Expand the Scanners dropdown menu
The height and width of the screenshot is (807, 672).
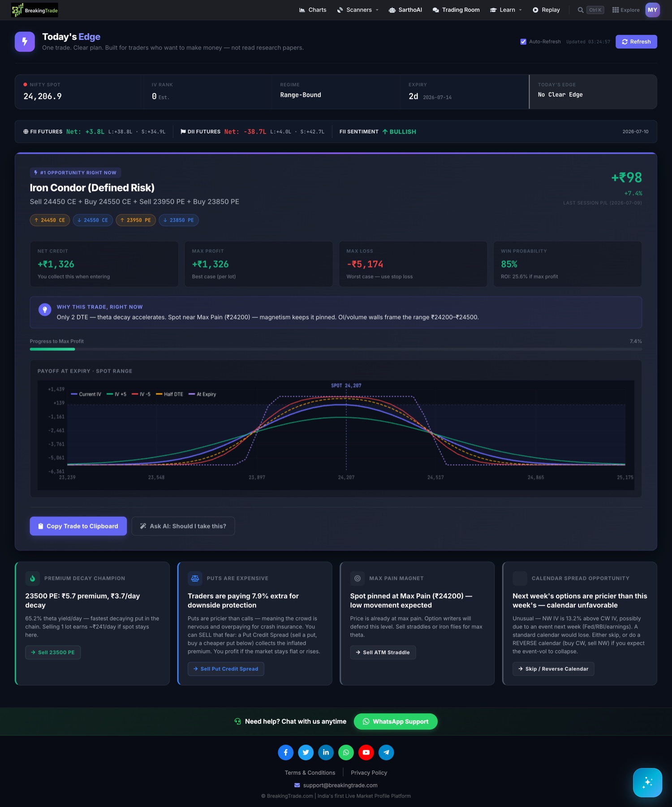pos(358,10)
